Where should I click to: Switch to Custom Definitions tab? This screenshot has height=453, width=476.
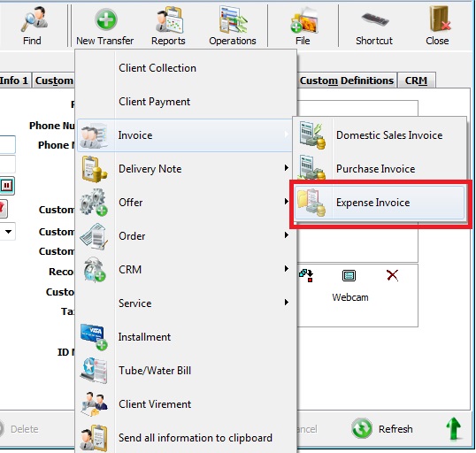[347, 81]
